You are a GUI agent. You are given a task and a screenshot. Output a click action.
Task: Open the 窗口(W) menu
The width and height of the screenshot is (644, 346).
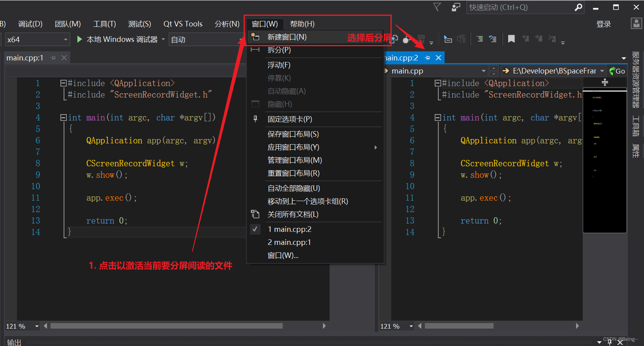click(265, 24)
